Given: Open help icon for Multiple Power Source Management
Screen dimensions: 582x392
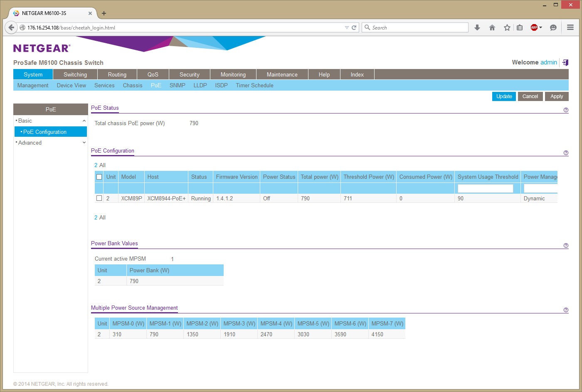Looking at the screenshot, I should coord(566,310).
